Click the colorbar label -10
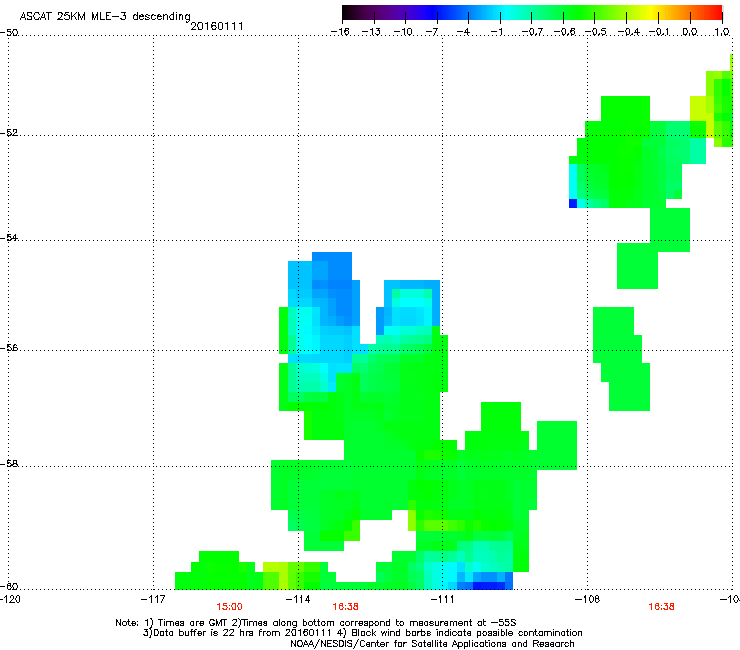This screenshot has width=740, height=650. [403, 32]
